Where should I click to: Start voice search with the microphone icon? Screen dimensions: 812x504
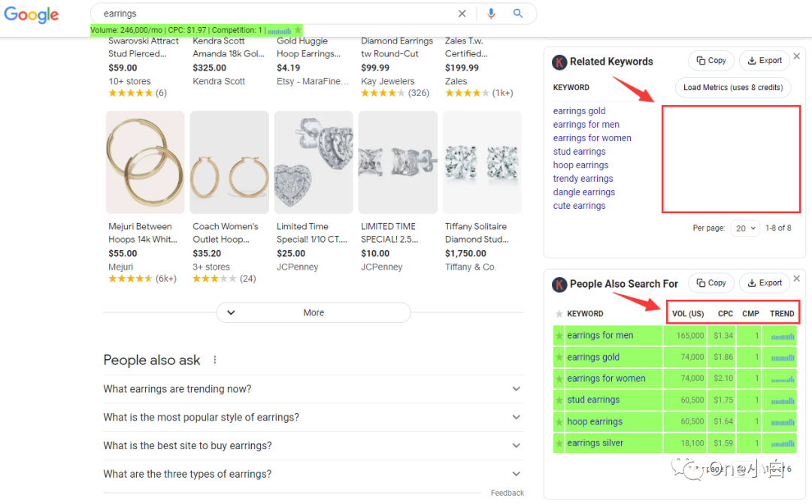491,14
